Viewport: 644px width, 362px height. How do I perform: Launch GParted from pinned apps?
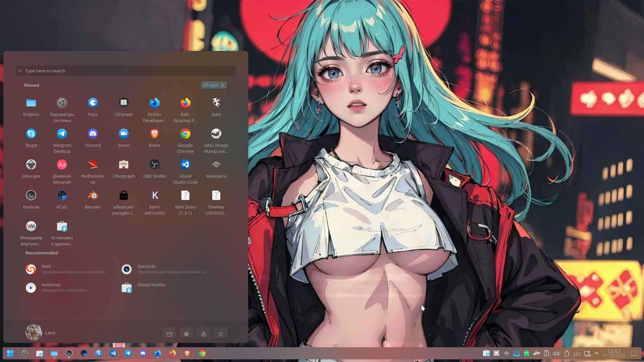123,103
